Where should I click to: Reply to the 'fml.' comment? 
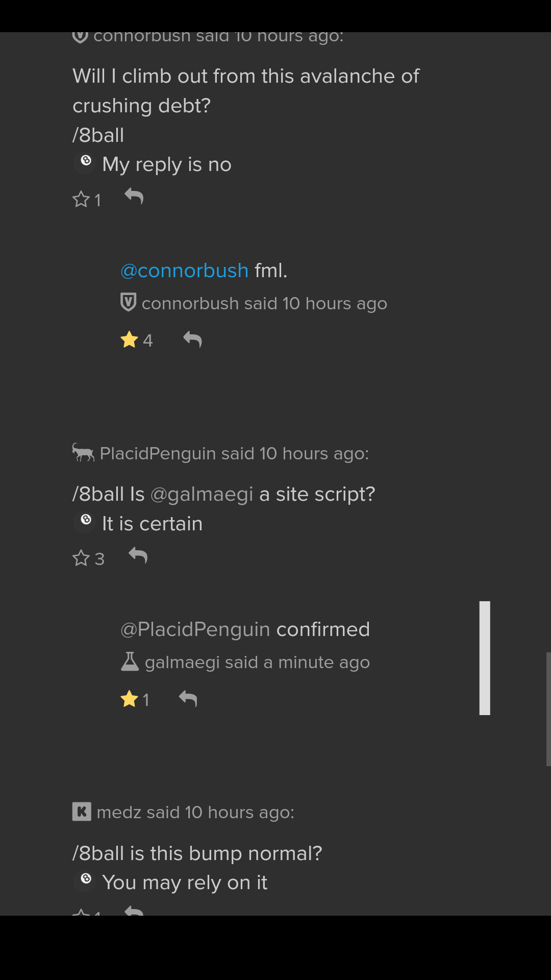pyautogui.click(x=193, y=339)
